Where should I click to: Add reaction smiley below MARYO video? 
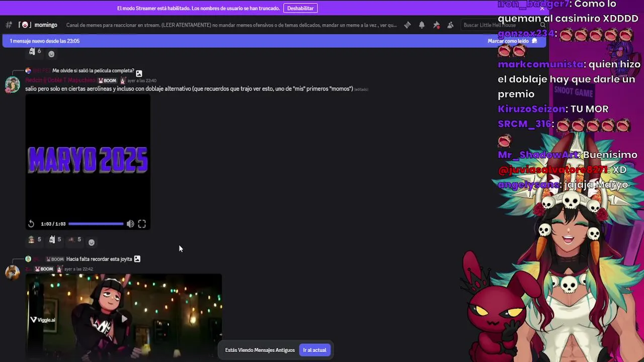(x=92, y=242)
